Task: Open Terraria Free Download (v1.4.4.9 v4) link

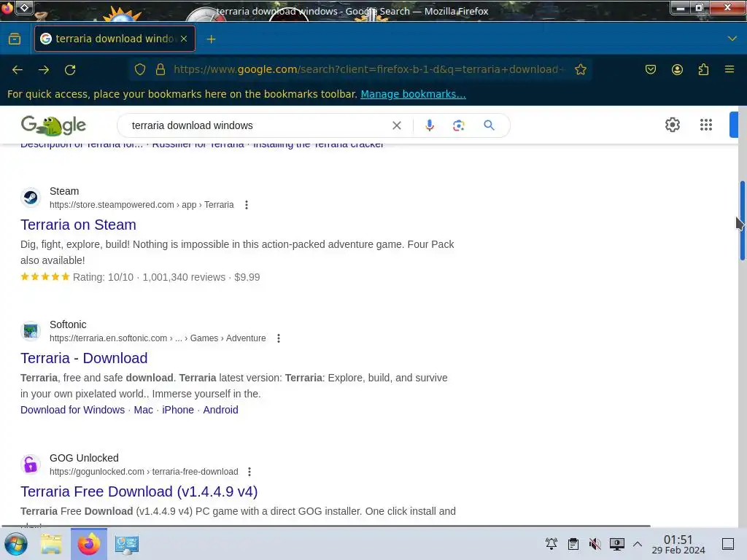Action: [x=139, y=491]
